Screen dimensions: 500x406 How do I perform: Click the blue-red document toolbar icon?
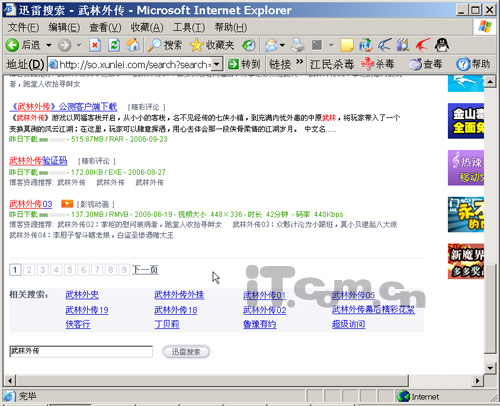[366, 45]
